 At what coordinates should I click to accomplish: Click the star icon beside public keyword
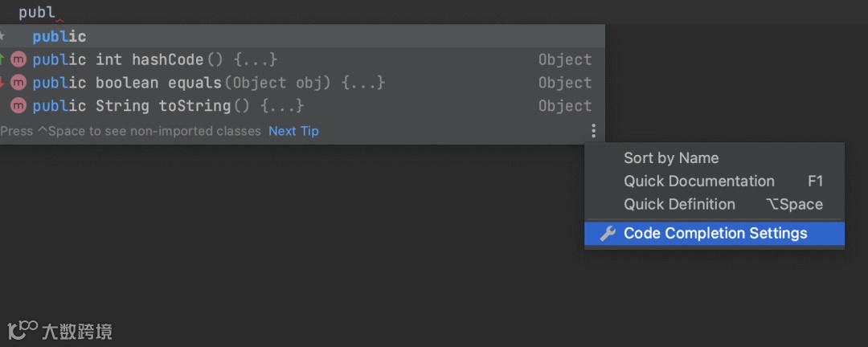tap(2, 37)
